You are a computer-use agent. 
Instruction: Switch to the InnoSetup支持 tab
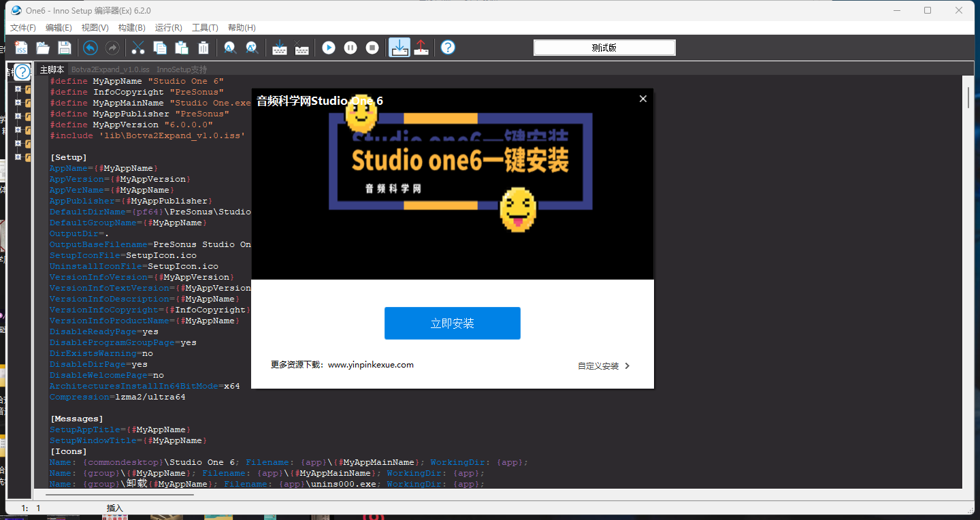(x=182, y=69)
